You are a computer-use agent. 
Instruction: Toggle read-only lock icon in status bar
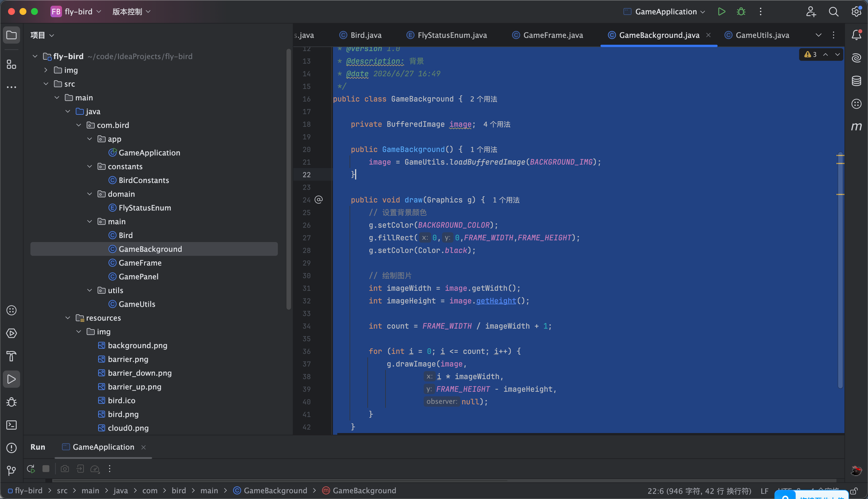pyautogui.click(x=854, y=491)
